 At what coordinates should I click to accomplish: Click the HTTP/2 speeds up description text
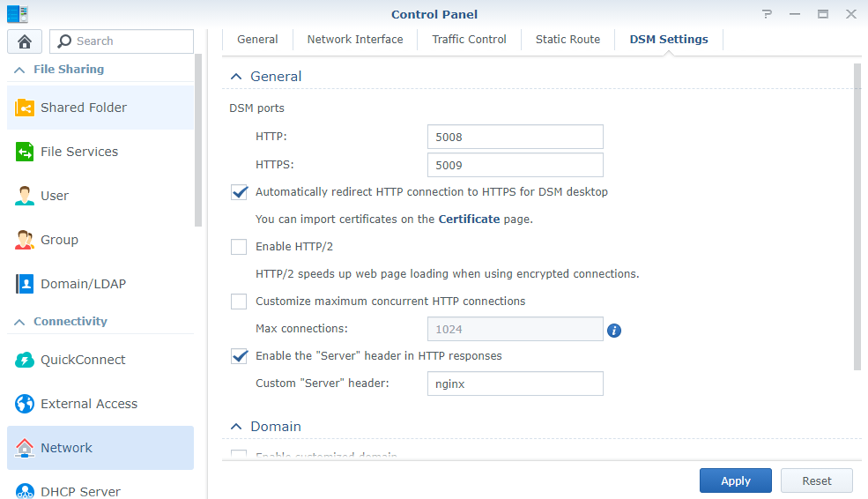(448, 274)
